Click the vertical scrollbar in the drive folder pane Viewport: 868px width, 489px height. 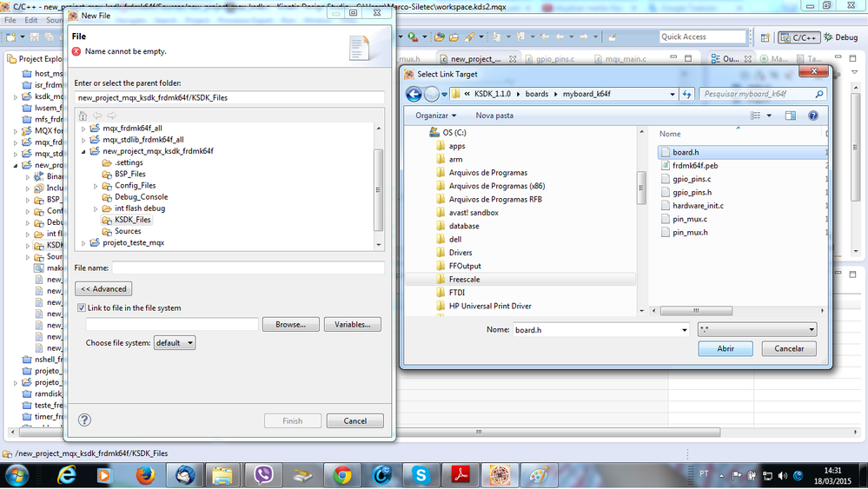pos(641,188)
